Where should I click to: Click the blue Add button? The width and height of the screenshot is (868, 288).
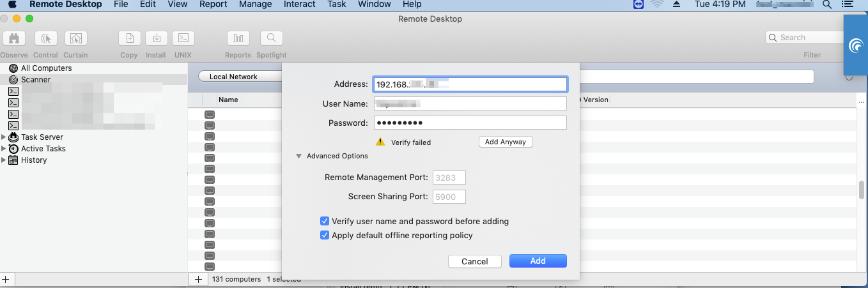click(538, 261)
